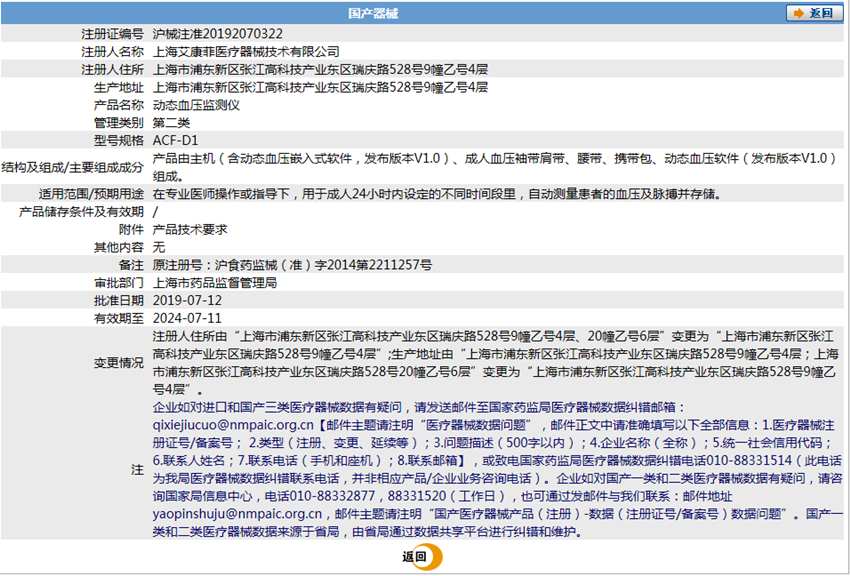Click expiry date 2024-07-11
Viewport: 850px width, 576px height.
(x=187, y=319)
